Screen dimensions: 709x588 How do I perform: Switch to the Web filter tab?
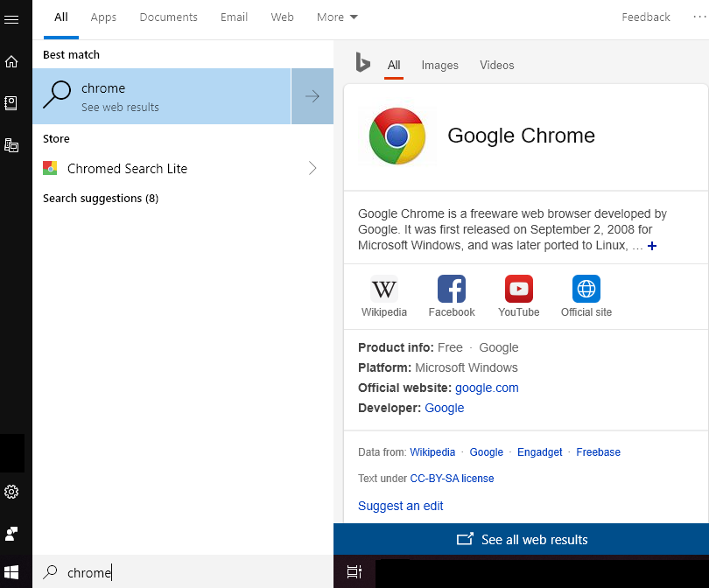[x=282, y=17]
